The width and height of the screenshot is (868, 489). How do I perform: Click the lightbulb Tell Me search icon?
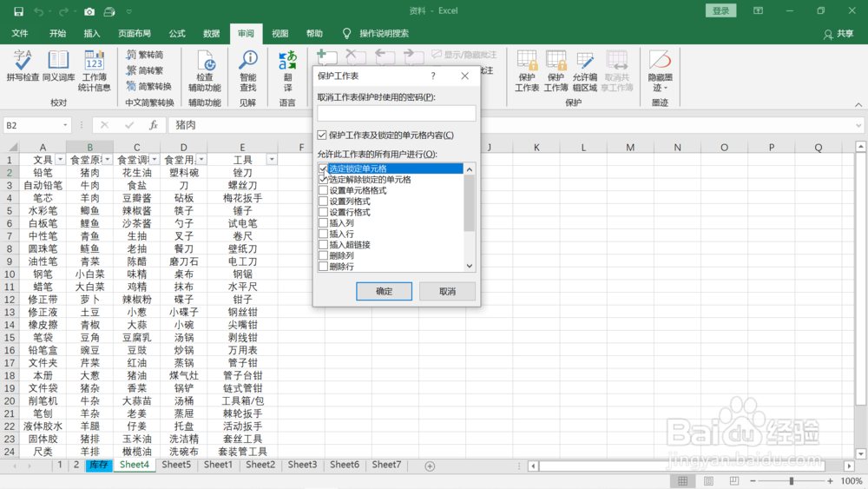coord(346,34)
